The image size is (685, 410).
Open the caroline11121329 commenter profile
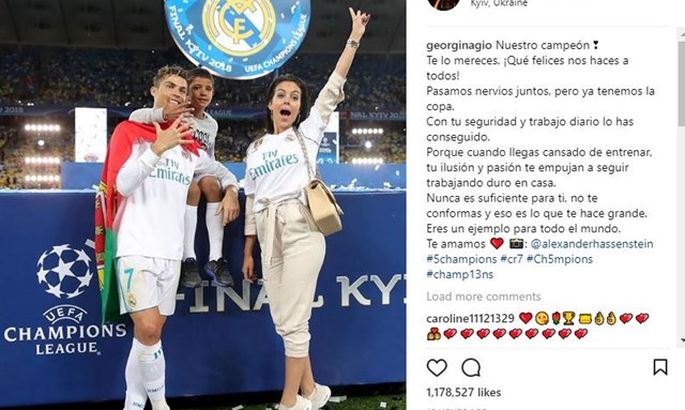coord(470,318)
